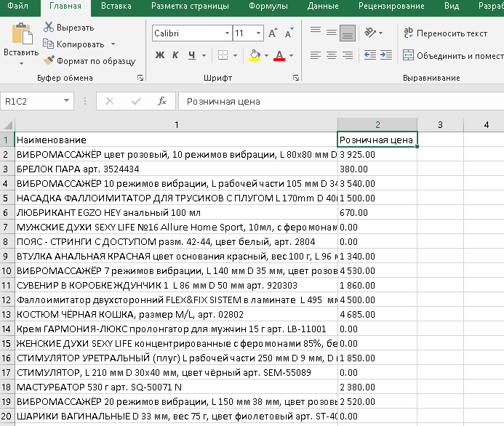
Task: Switch to the Вставка tab
Action: click(x=116, y=6)
